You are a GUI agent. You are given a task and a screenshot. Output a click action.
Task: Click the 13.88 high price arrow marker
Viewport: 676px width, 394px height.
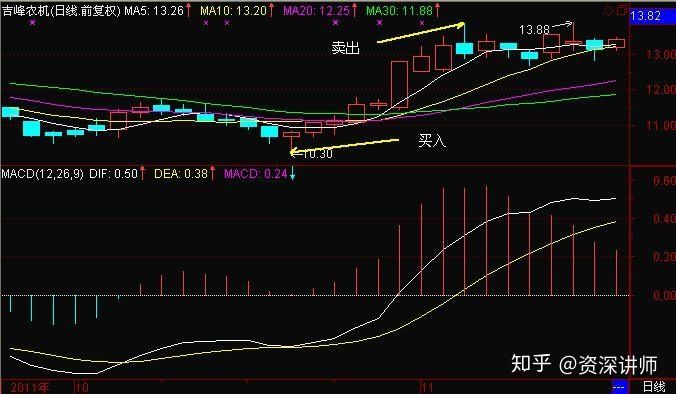[546, 28]
